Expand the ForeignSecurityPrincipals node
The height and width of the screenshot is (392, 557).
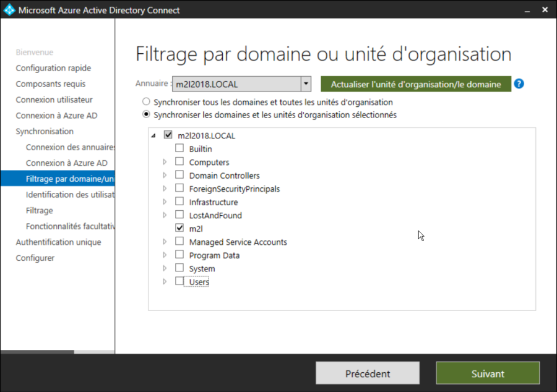(165, 189)
